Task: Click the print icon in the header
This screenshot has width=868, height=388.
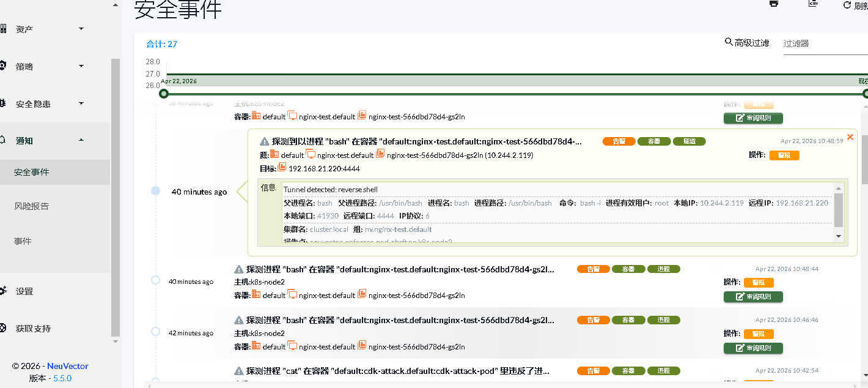Action: click(774, 4)
